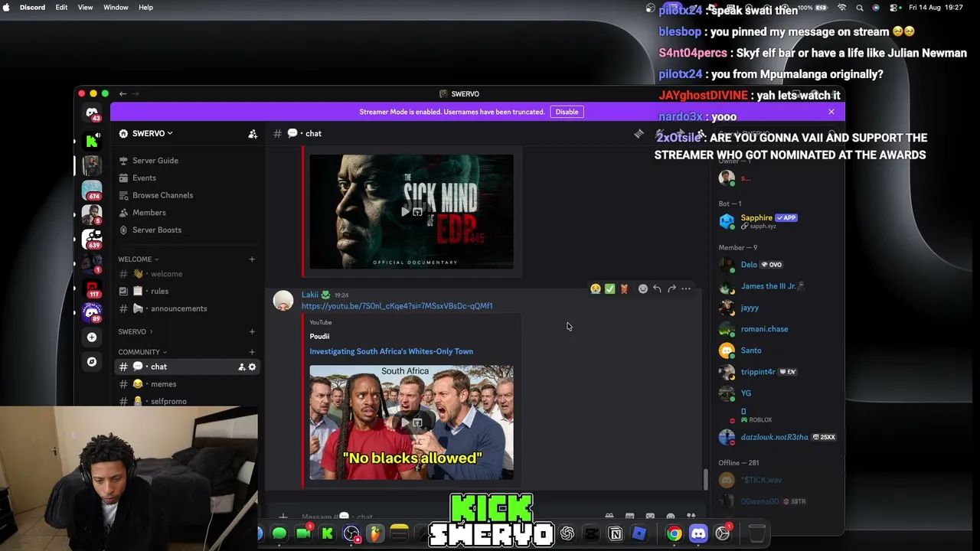Open the Discord app menu
Image resolution: width=980 pixels, height=551 pixels.
(32, 8)
